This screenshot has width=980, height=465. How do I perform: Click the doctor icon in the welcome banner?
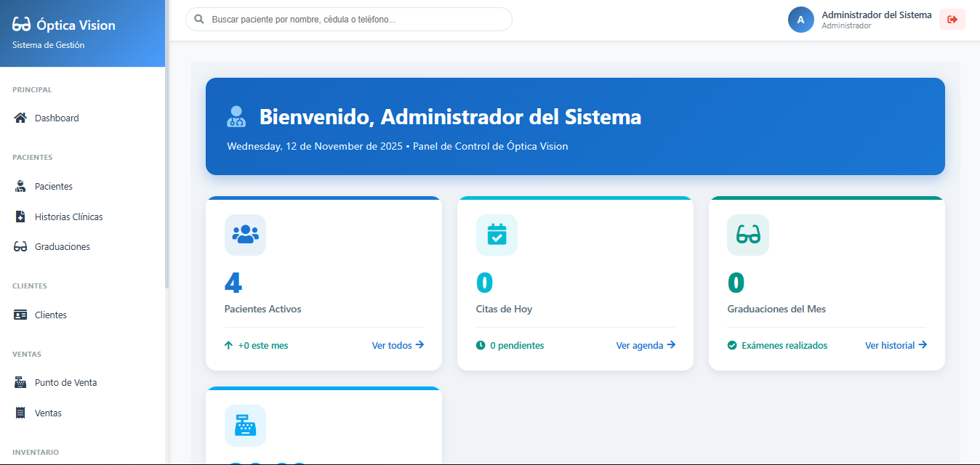coord(236,116)
